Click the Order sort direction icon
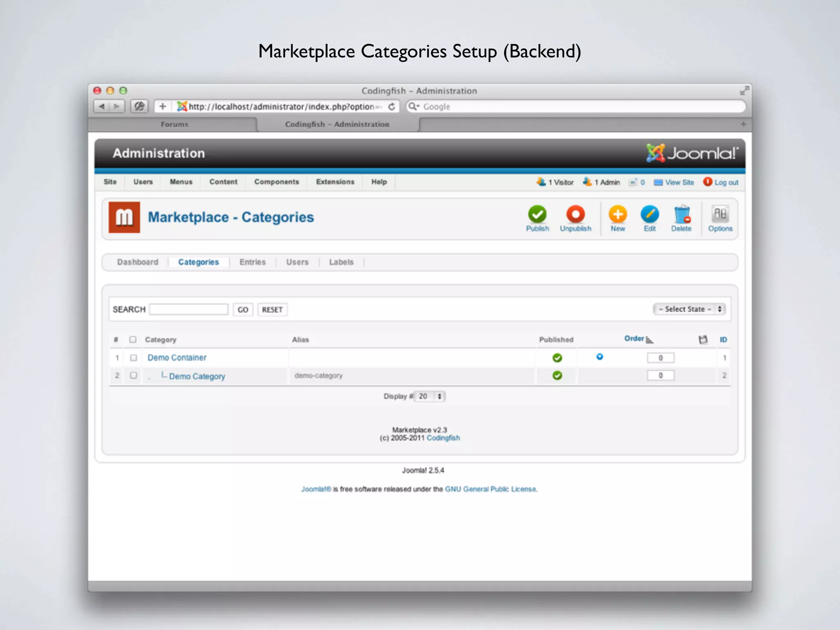 (x=649, y=340)
